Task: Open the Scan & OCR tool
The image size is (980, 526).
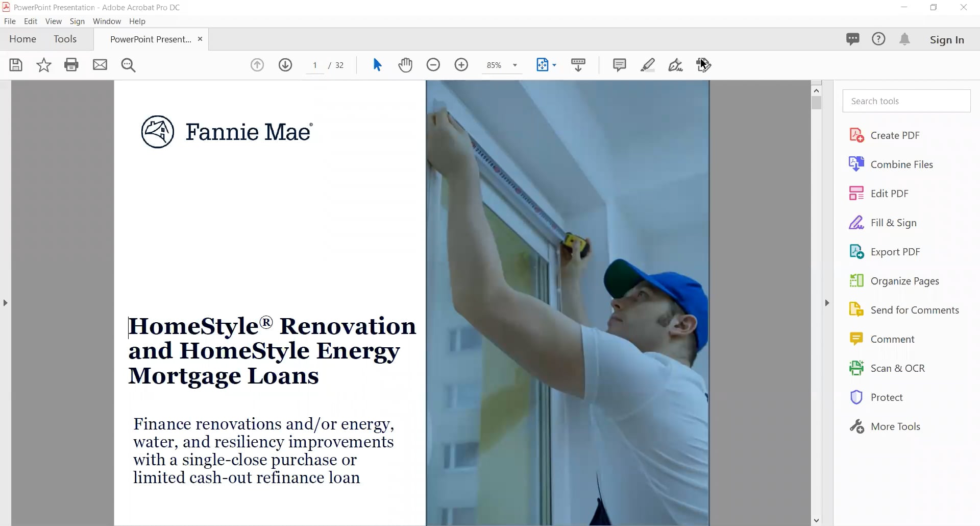Action: click(897, 368)
